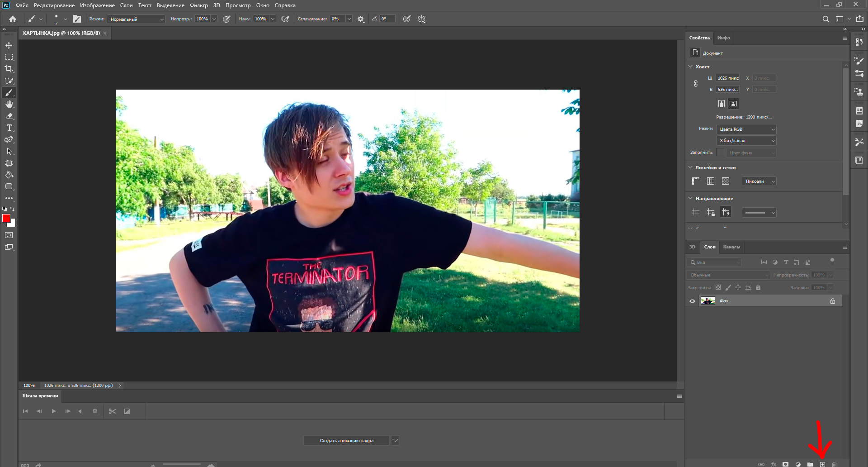Screen dimensions: 868x467
Task: Click Создать анимацию кадра button
Action: click(346, 440)
